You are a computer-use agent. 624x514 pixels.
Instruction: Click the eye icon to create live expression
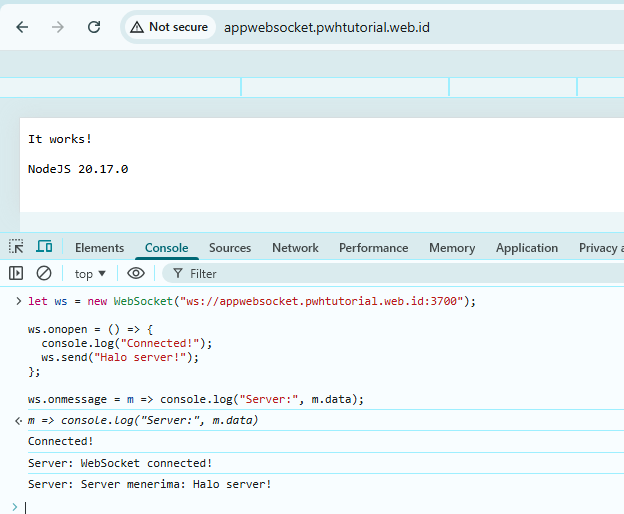click(x=136, y=273)
